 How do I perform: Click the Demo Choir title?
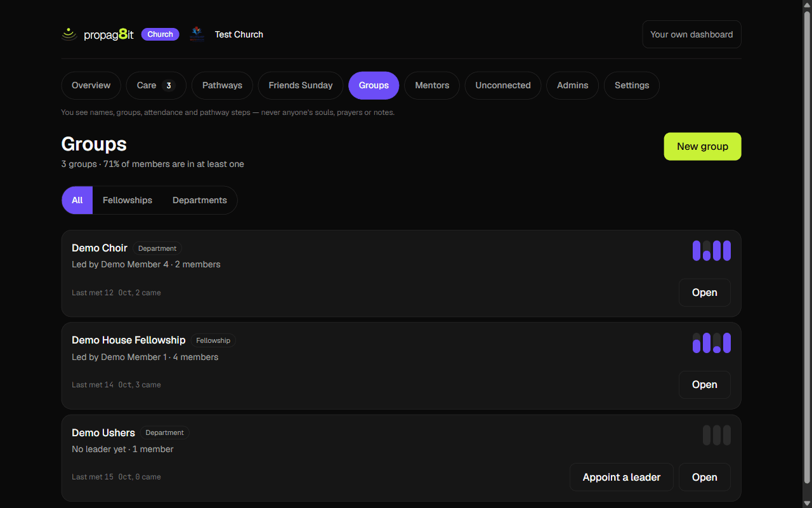tap(100, 248)
